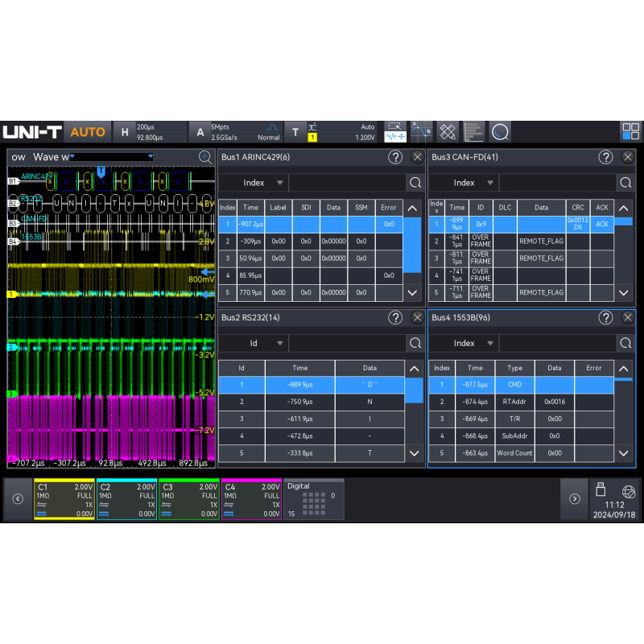Open the cursor measurement A-B icon
The width and height of the screenshot is (644, 644).
pos(421,132)
